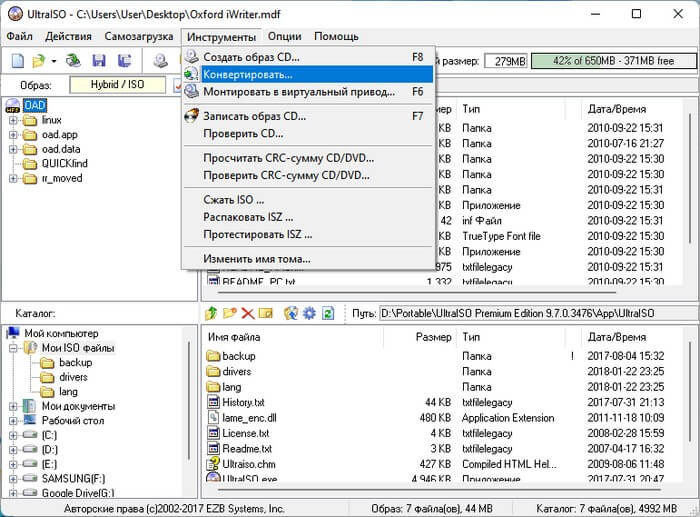Choose Просчитать CRC-сумму CD/DVD... entry
The image size is (700, 517).
(x=308, y=158)
